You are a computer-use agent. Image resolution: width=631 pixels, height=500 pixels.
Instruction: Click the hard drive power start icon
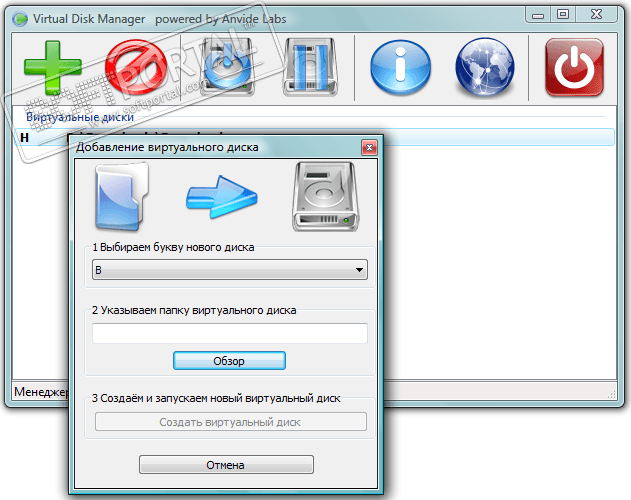[227, 67]
